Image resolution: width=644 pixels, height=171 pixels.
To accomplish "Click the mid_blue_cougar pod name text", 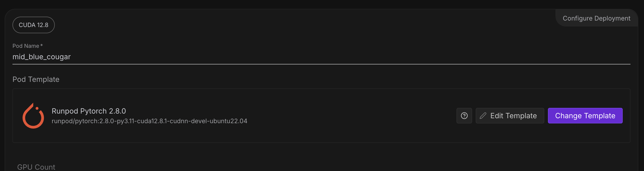I will pyautogui.click(x=42, y=57).
